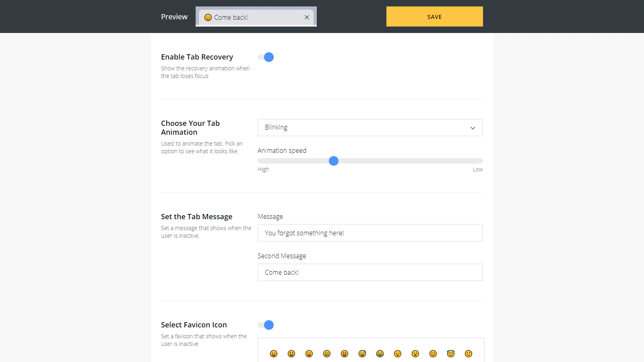Choose the squinting laughing emoji favicon
The image size is (644, 362).
(x=345, y=354)
